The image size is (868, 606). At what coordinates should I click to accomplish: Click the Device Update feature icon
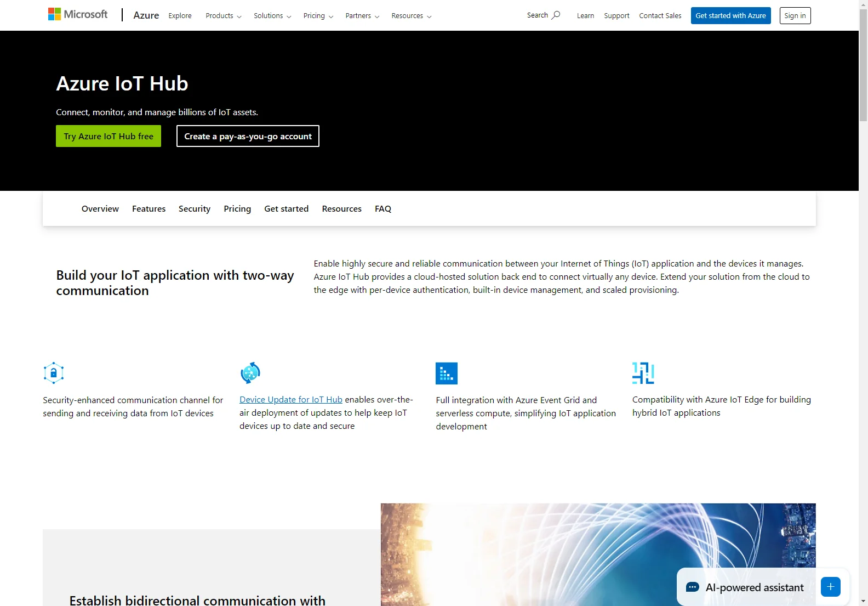(x=250, y=373)
